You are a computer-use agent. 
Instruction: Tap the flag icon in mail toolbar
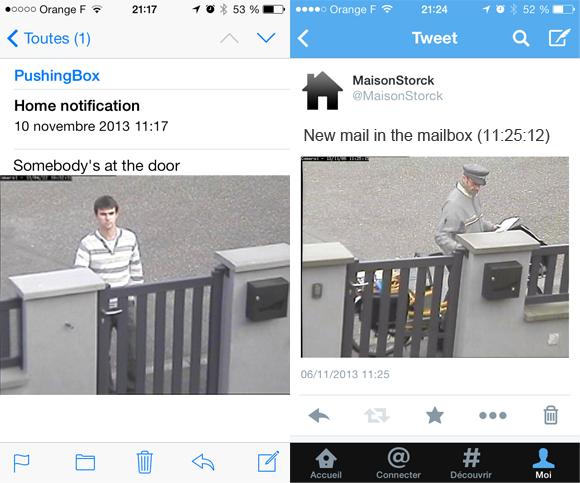(21, 463)
